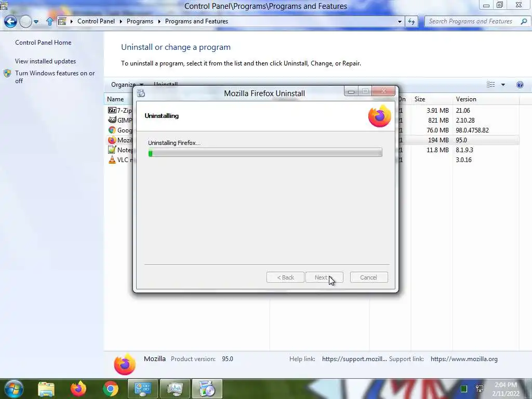Click the 194 MB size cell
The image size is (532, 399).
(x=438, y=140)
